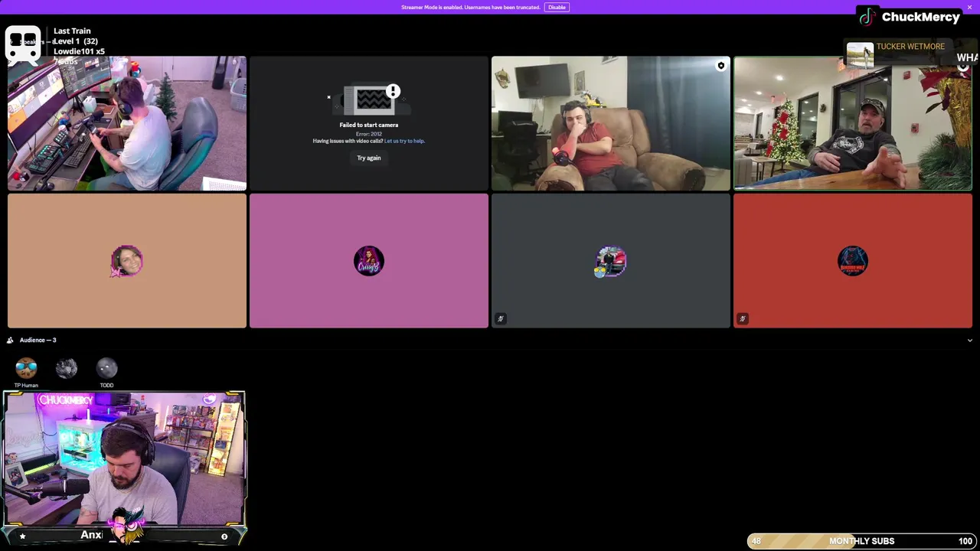Image resolution: width=980 pixels, height=551 pixels.
Task: Click the ChuckMercy channel name
Action: click(x=920, y=17)
